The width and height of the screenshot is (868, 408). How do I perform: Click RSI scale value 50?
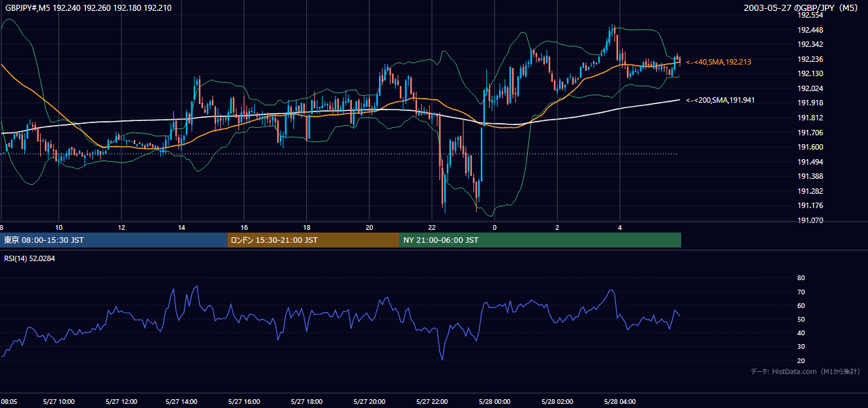tap(801, 319)
